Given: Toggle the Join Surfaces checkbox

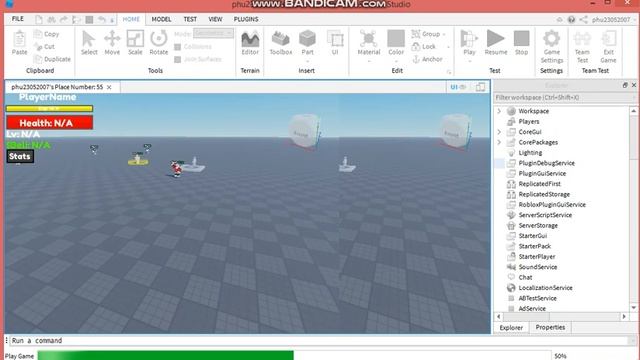Looking at the screenshot, I should click(178, 60).
